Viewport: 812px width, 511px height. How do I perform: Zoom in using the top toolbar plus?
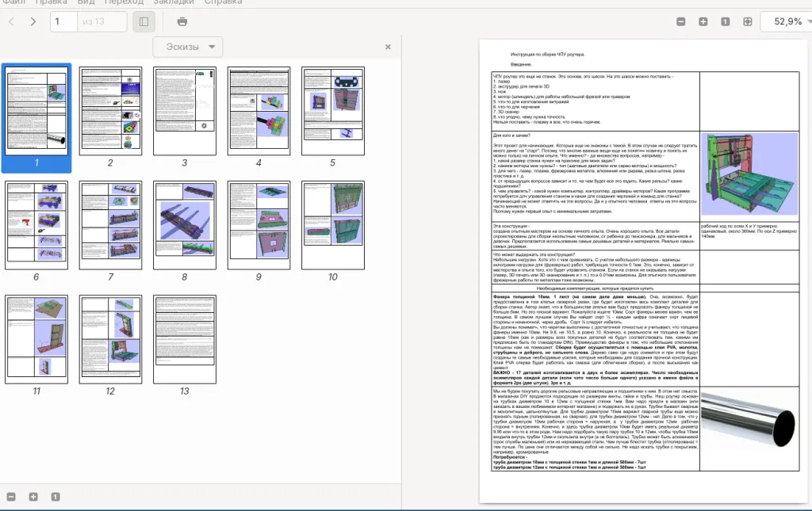[x=703, y=21]
